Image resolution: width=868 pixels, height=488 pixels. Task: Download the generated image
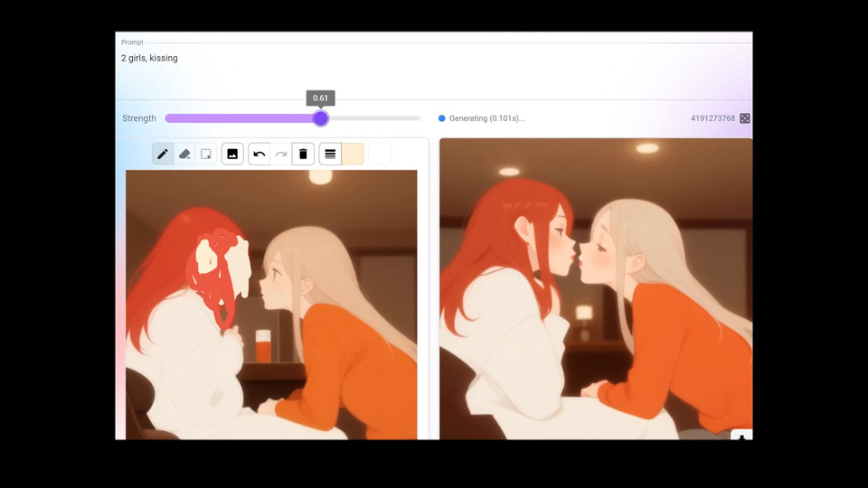coord(741,436)
